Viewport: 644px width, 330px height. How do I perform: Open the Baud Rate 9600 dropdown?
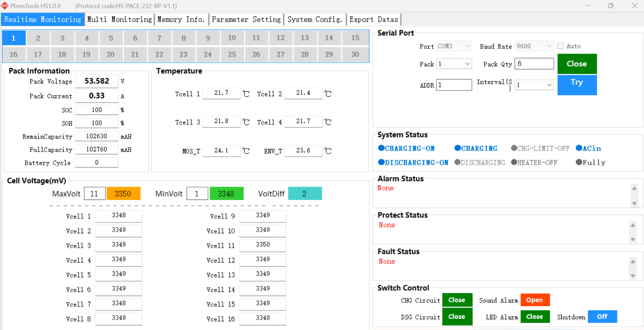pos(534,46)
